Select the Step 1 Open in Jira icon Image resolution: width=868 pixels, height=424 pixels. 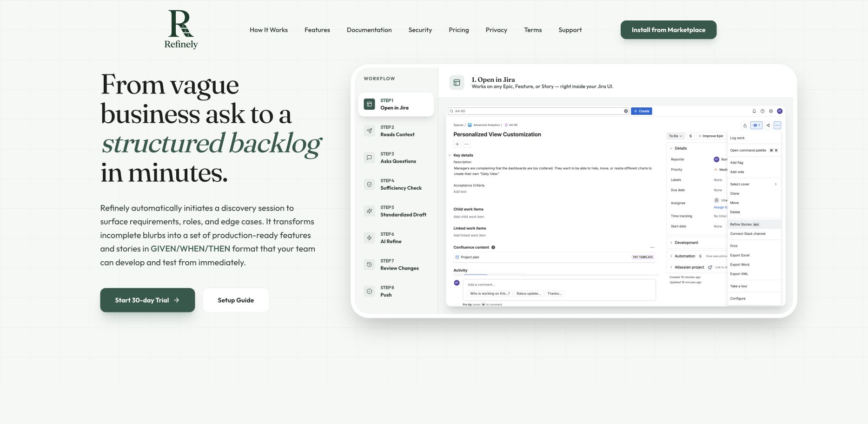[x=369, y=104]
